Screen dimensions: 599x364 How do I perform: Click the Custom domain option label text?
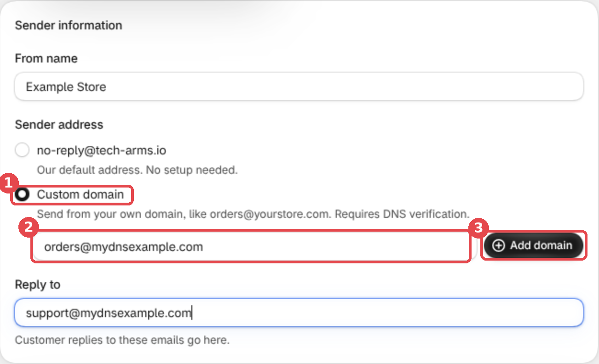[81, 195]
